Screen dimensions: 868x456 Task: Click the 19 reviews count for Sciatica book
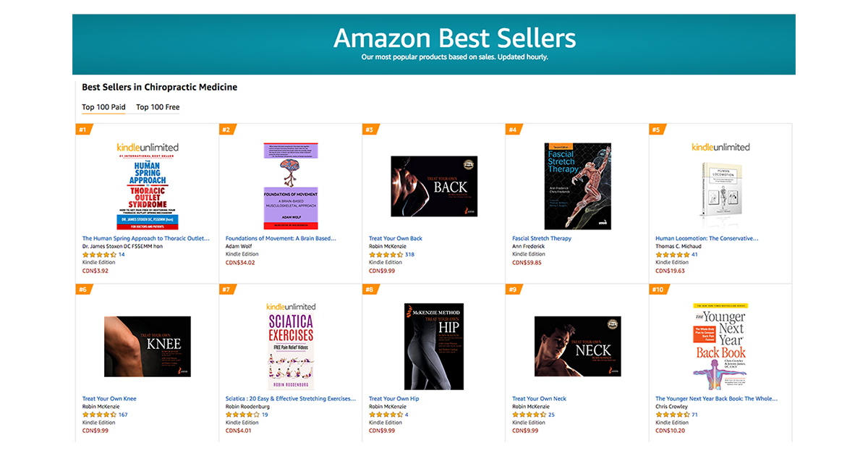click(x=265, y=415)
